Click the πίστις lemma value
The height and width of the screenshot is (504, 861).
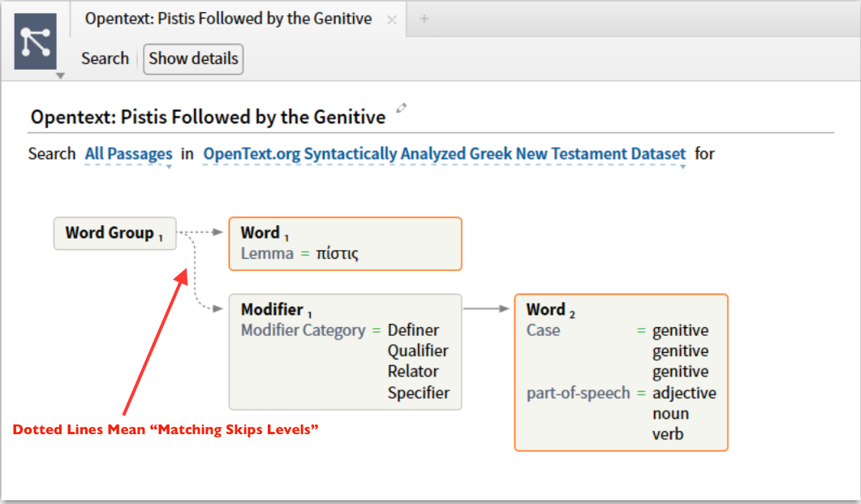pyautogui.click(x=337, y=254)
